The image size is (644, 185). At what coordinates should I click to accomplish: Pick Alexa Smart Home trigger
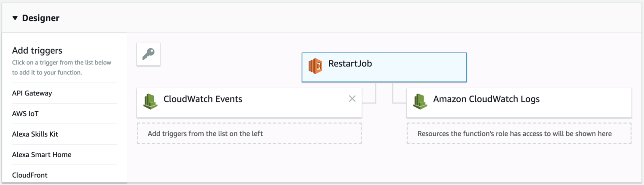pos(41,155)
